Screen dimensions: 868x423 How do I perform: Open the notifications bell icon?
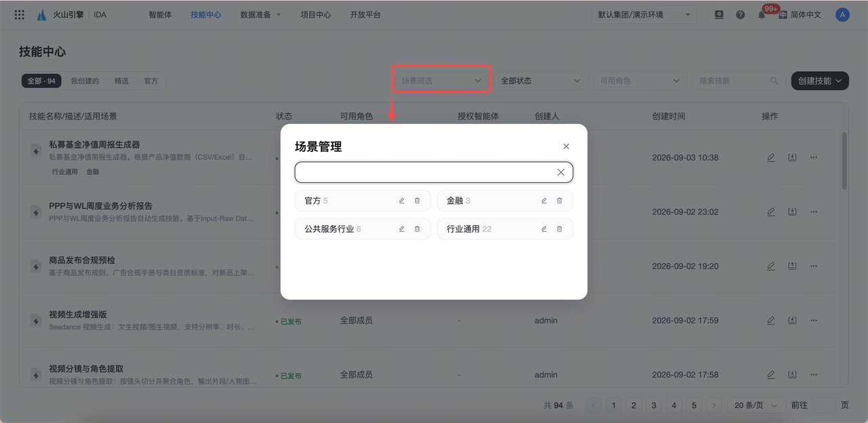762,15
